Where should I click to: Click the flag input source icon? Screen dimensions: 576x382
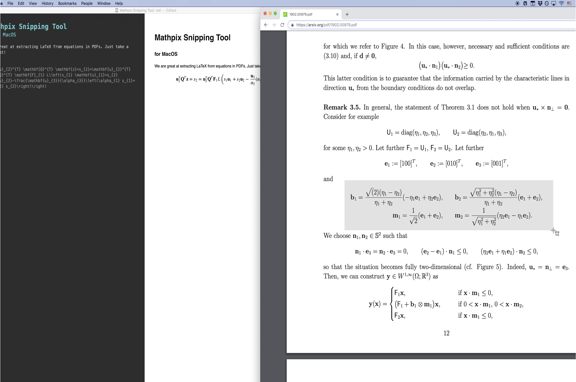[569, 3]
